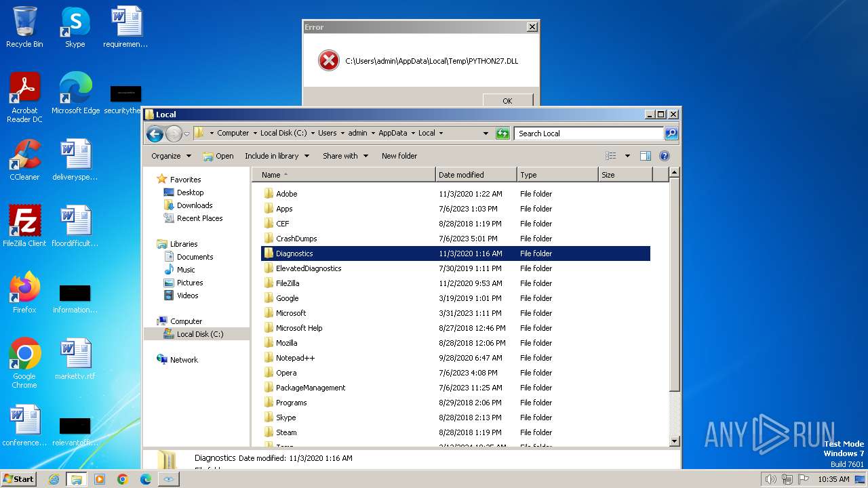
Task: Launch Microsoft Edge desktop shortcut
Action: (75, 94)
